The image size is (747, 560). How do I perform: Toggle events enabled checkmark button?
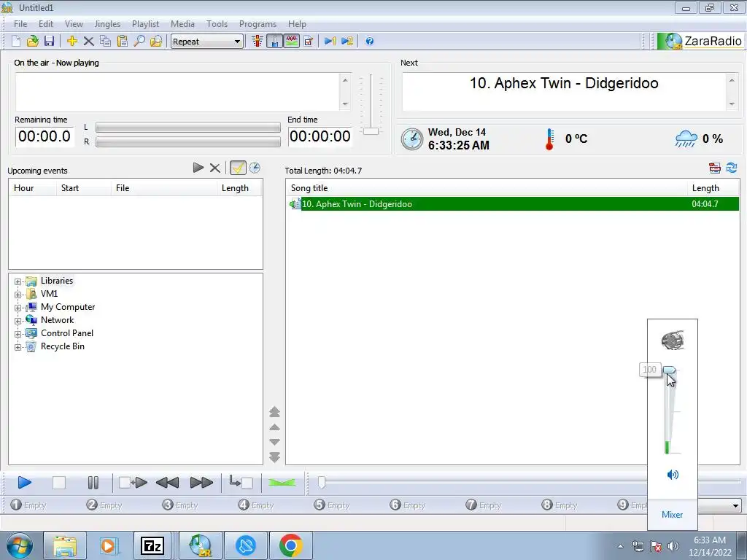click(238, 168)
